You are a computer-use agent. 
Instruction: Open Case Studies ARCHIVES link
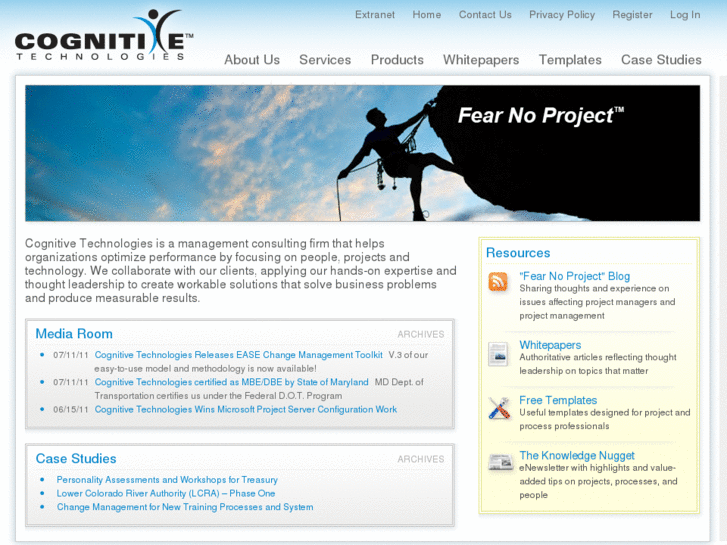[x=421, y=459]
